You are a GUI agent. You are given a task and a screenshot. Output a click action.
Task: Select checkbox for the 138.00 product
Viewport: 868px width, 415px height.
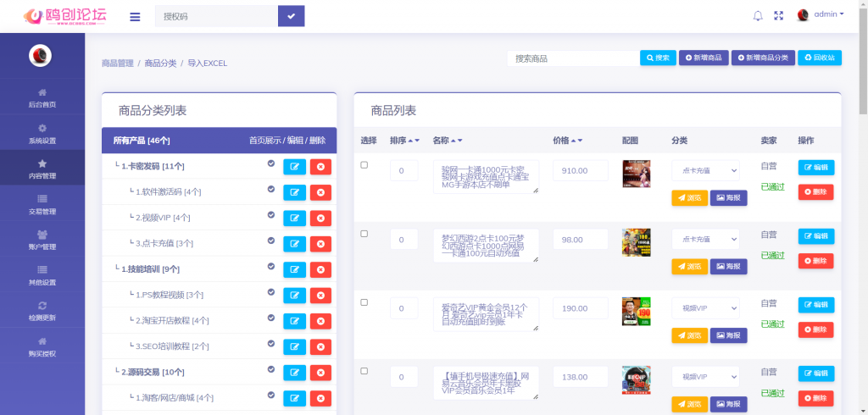(364, 371)
